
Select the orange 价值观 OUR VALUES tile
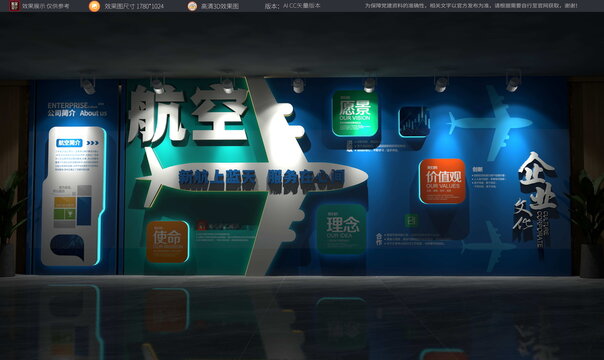(x=443, y=181)
